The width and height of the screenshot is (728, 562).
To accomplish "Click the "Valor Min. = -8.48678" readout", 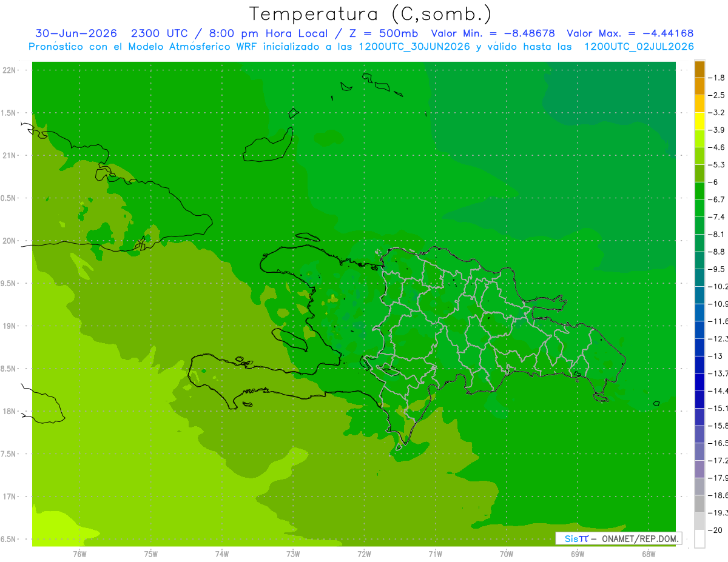I will [493, 33].
